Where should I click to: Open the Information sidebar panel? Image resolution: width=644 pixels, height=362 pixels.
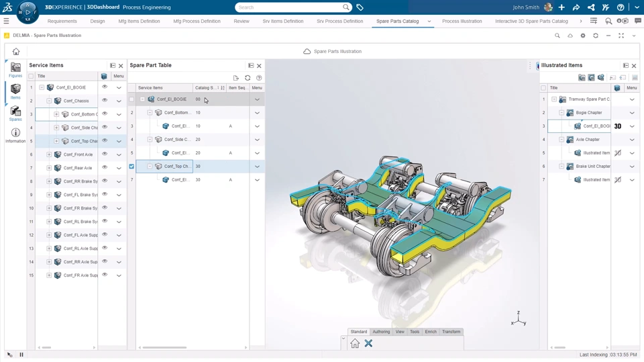coord(15,136)
